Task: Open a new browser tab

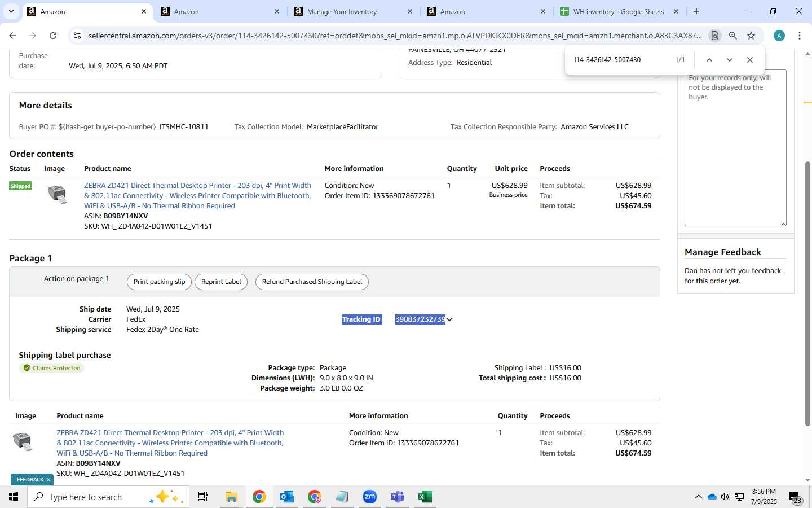Action: point(696,11)
